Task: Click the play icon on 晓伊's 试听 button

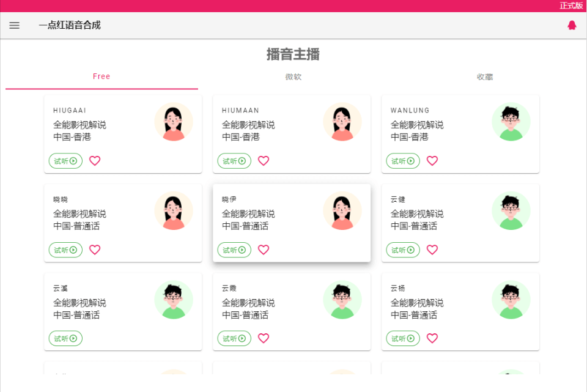Action: [241, 250]
